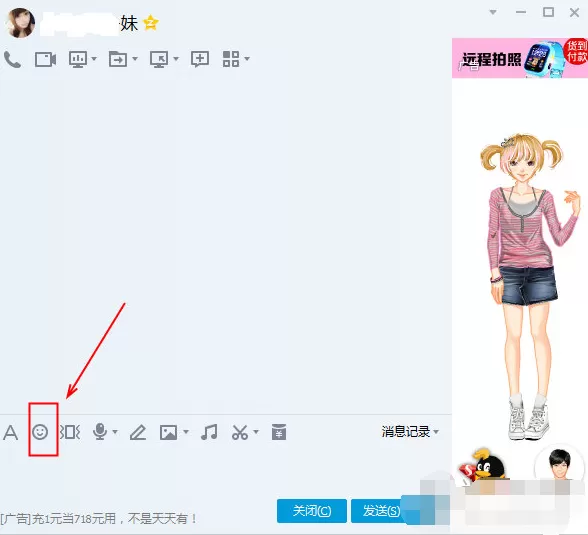
Task: Maximize the chat window
Action: pos(548,12)
